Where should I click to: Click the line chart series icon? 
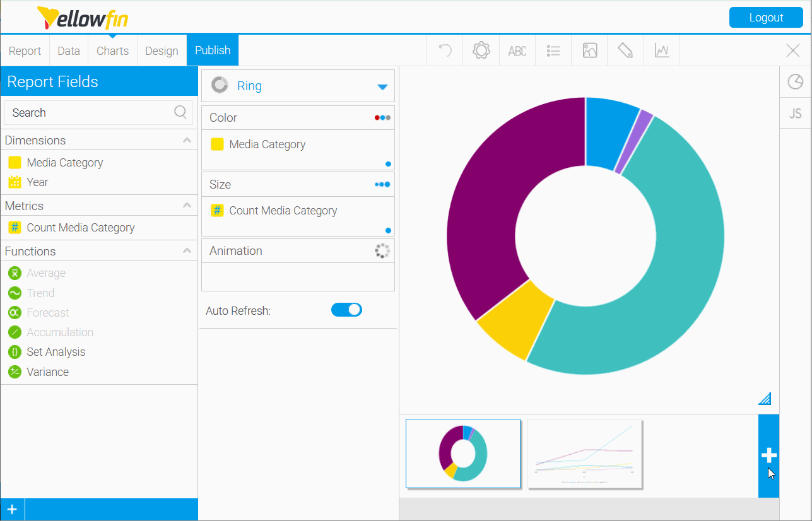coord(662,50)
